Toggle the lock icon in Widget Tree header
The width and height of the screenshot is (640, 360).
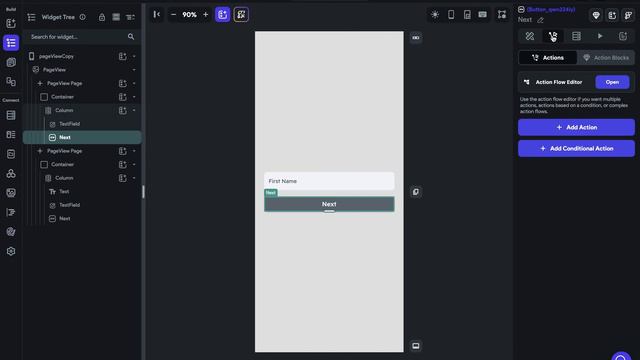(102, 17)
